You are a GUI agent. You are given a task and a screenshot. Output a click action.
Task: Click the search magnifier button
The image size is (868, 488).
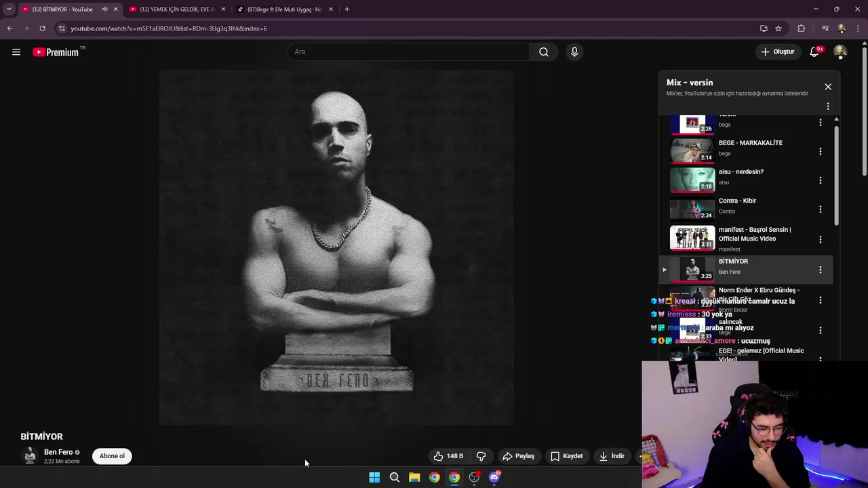point(544,52)
